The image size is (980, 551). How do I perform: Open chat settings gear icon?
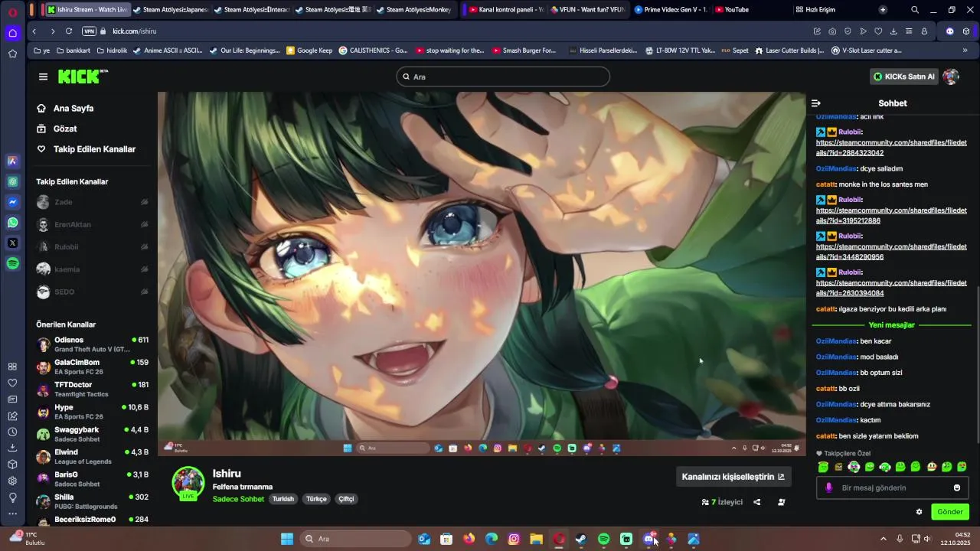click(x=920, y=512)
